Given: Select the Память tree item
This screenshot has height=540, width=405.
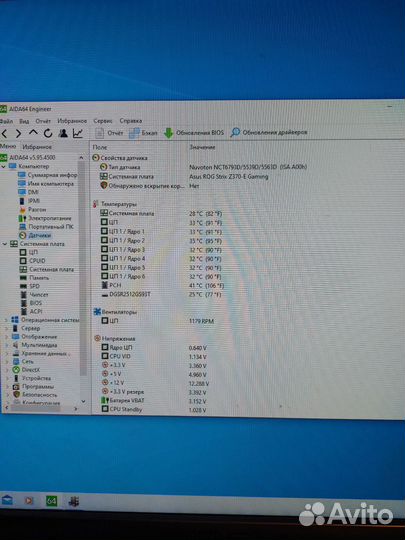Looking at the screenshot, I should (x=34, y=278).
